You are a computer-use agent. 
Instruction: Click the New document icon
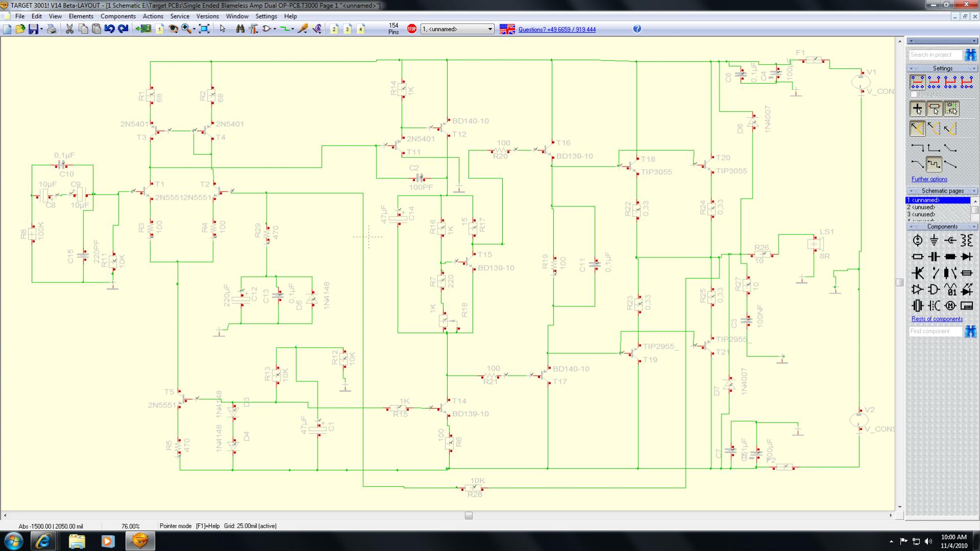click(x=7, y=29)
